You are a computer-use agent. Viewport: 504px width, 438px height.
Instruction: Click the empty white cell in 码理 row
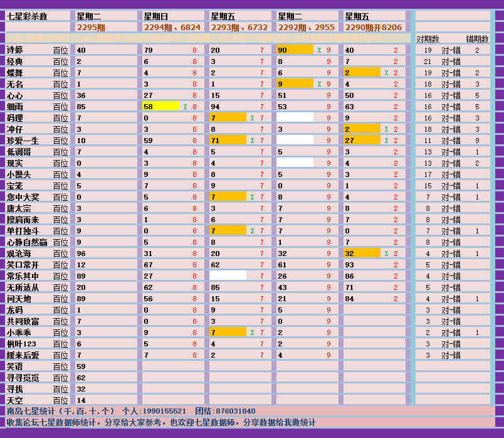[295, 118]
